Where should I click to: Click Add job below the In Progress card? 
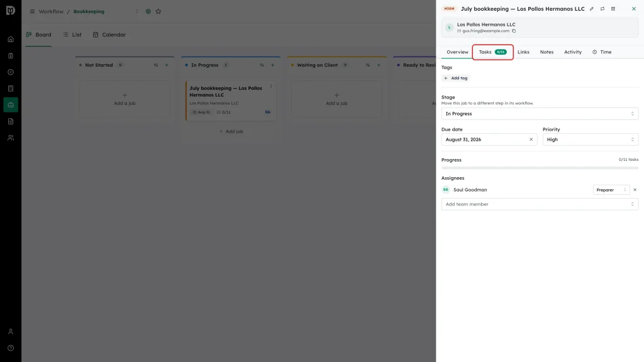(231, 131)
